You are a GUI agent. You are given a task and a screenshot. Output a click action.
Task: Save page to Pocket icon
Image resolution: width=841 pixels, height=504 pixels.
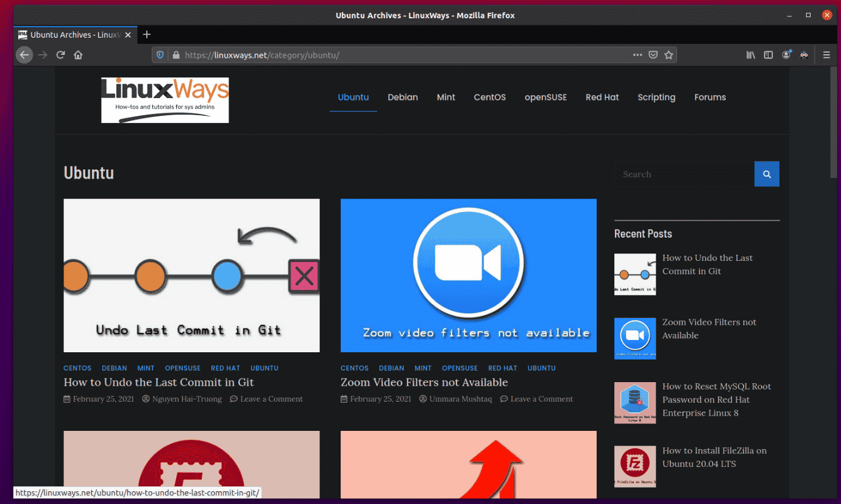(653, 55)
